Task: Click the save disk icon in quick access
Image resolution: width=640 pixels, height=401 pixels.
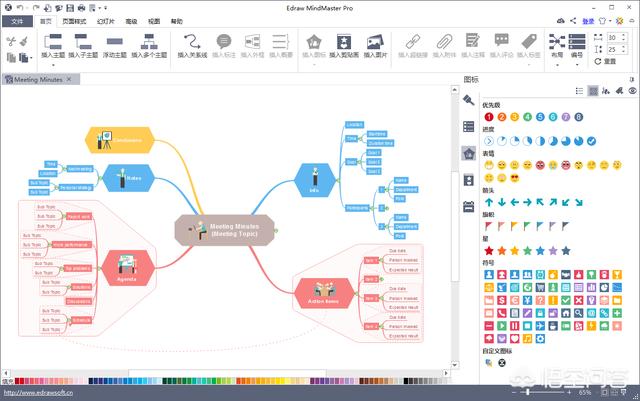Action: 70,8
